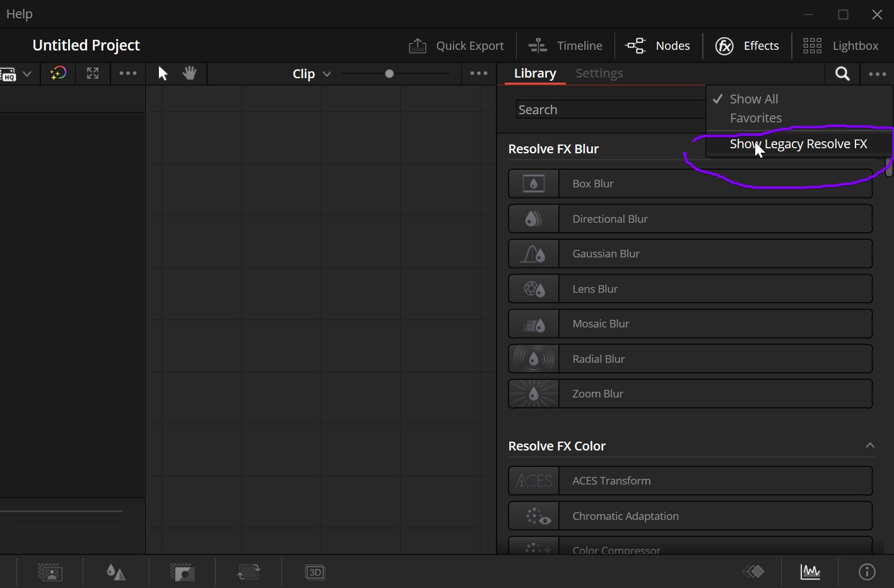Open the blur sharpen palette icon
This screenshot has width=894, height=588.
[x=116, y=572]
